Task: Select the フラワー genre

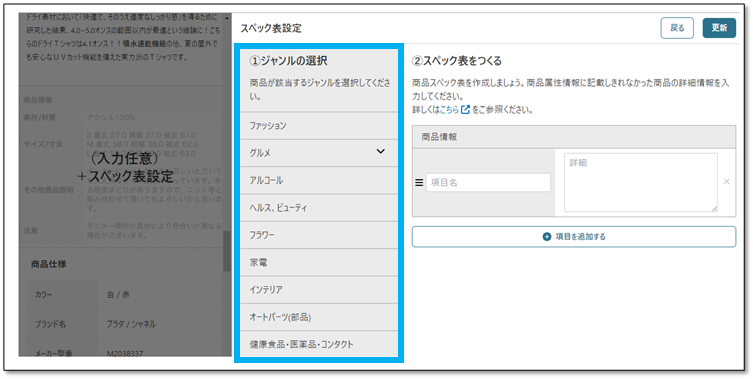Action: (319, 235)
